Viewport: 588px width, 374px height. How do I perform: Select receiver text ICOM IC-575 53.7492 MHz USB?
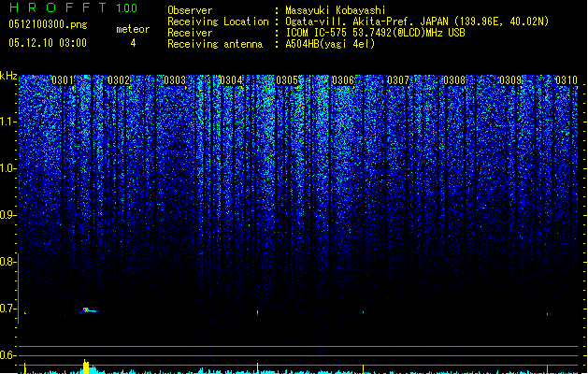[376, 33]
